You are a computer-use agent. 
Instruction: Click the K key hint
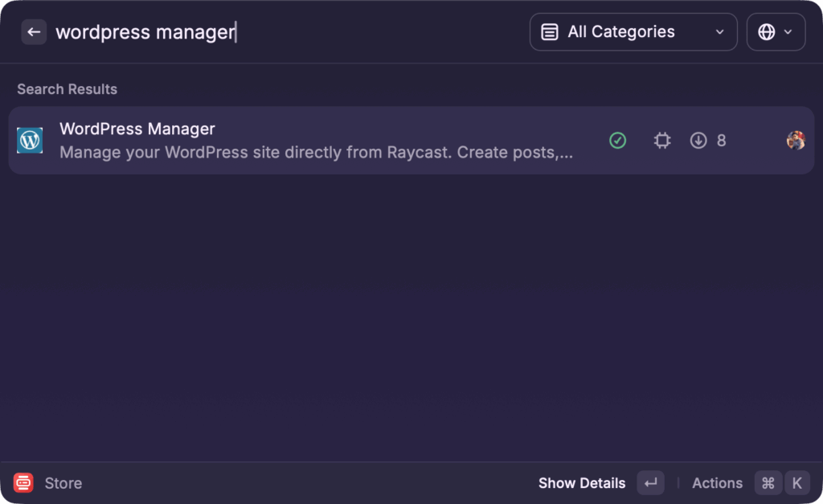(797, 483)
